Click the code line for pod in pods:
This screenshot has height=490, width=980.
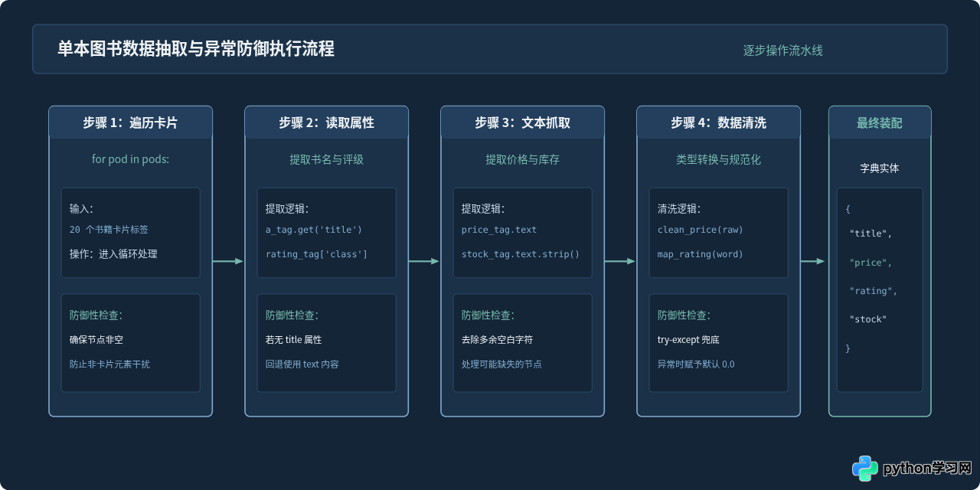[130, 159]
